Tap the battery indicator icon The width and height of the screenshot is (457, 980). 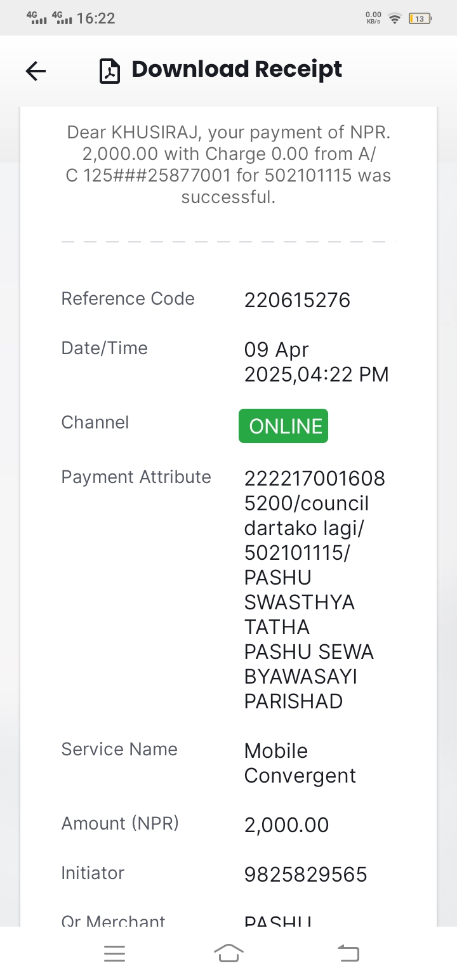420,18
